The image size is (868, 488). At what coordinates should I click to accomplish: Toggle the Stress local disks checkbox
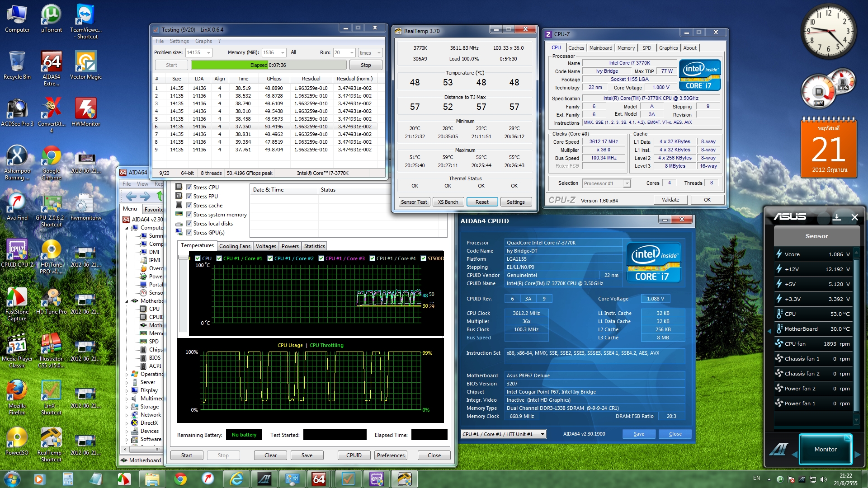pos(189,224)
